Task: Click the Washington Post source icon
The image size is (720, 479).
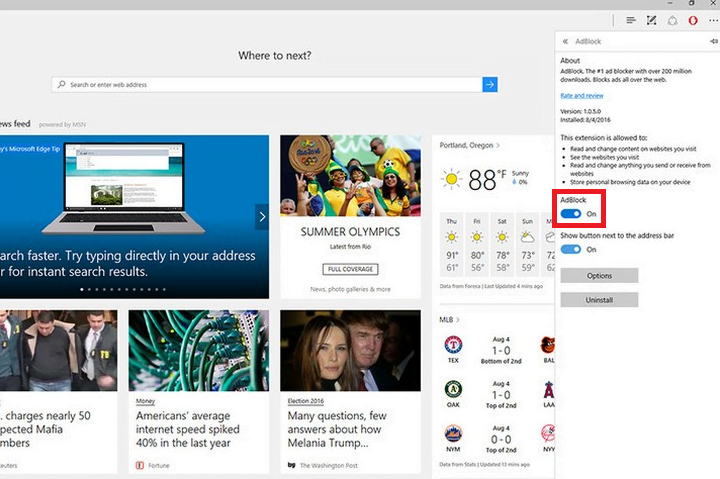Action: point(292,465)
